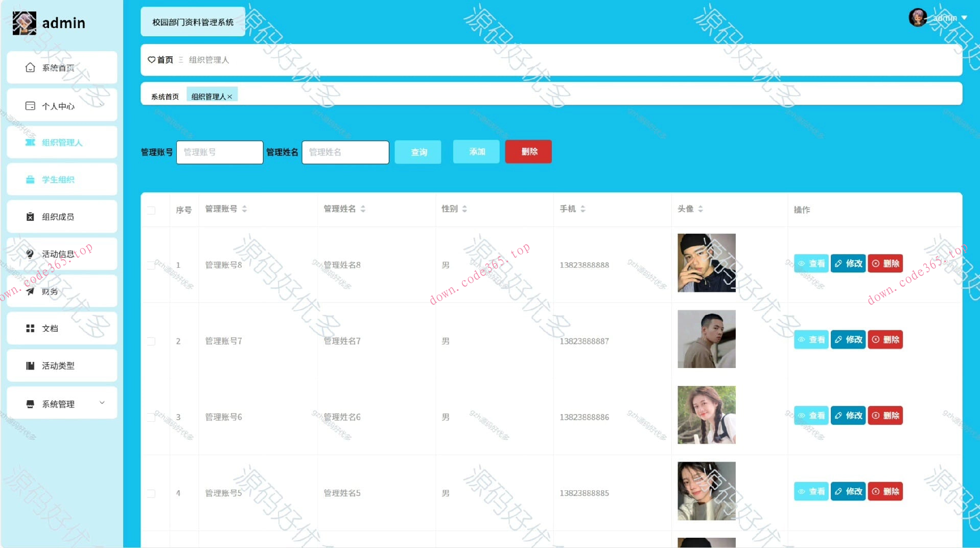Select the checkbox beside 管理账号7

tap(151, 341)
